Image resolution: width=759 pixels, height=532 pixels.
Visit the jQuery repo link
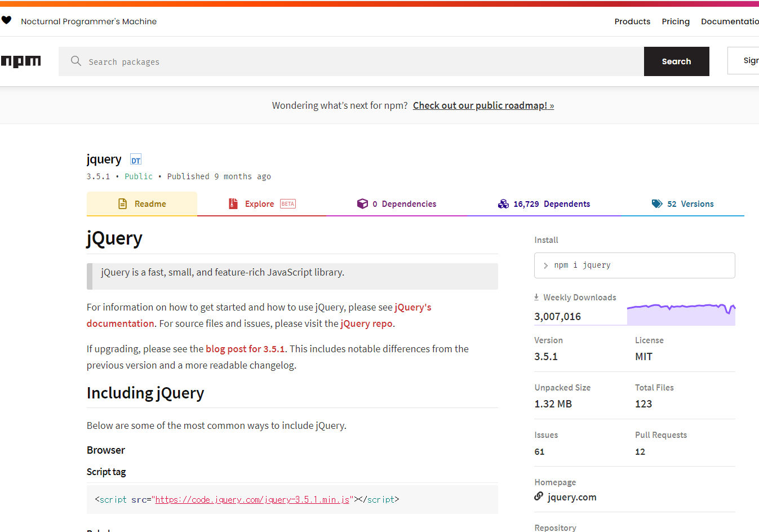pos(367,323)
